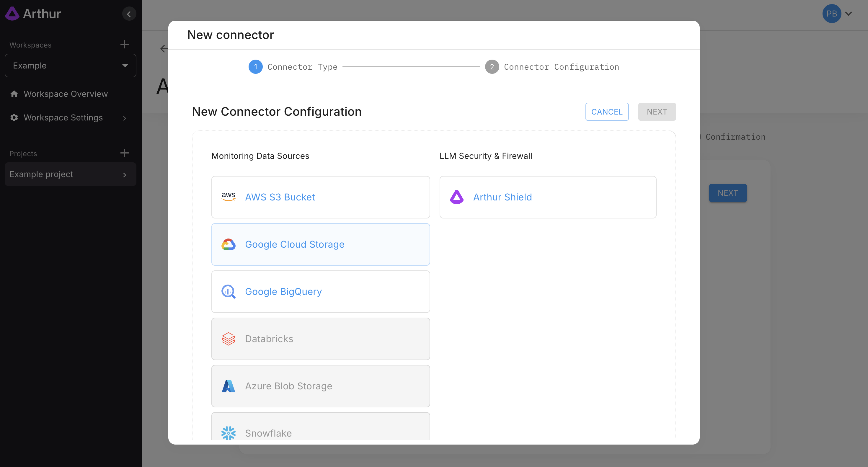Add a new project with plus icon
Screen dimensions: 868x467
coord(124,153)
